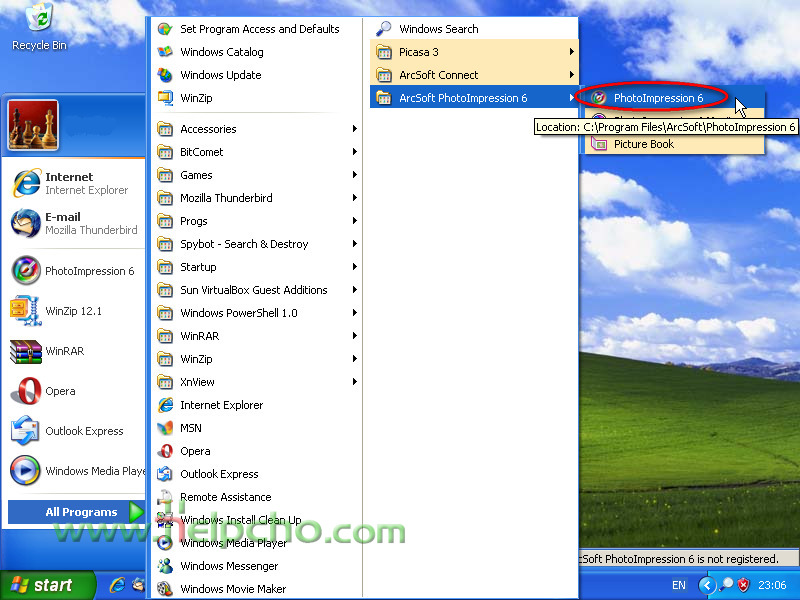Start Opera from the recent programs column
The height and width of the screenshot is (600, 800).
74,391
